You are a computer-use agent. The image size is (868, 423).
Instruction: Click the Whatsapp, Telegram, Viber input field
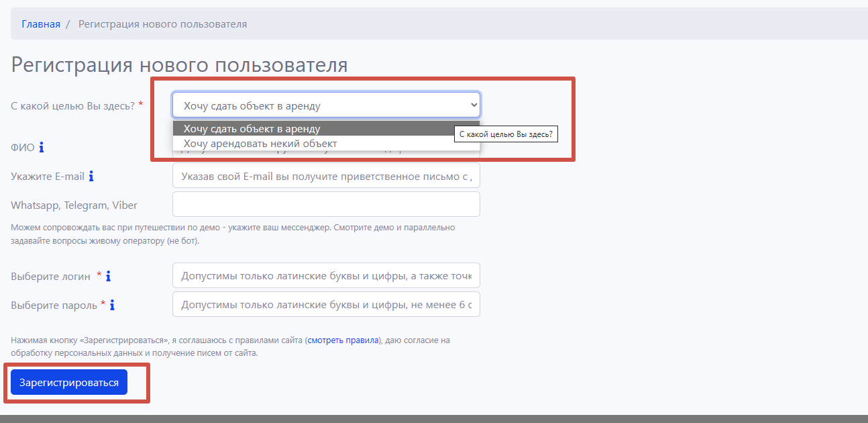[x=326, y=204]
